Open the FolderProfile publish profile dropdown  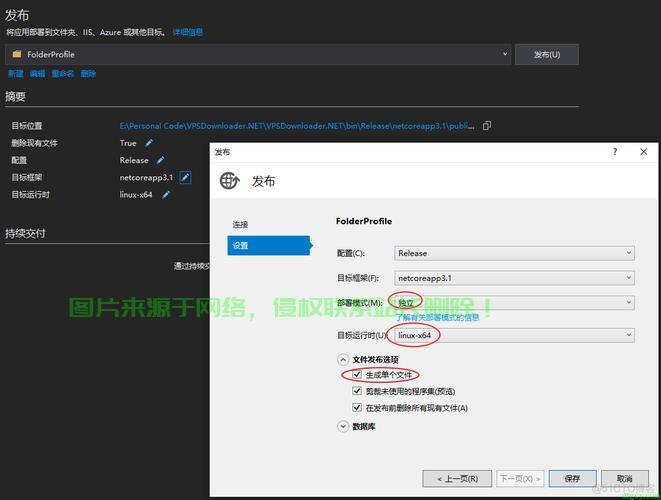505,54
